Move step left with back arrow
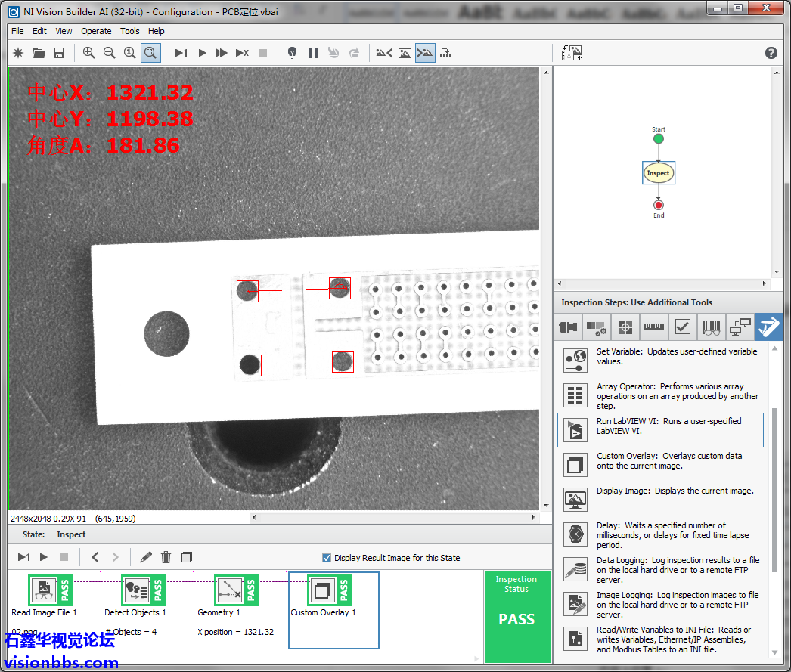The image size is (791, 672). coord(95,557)
